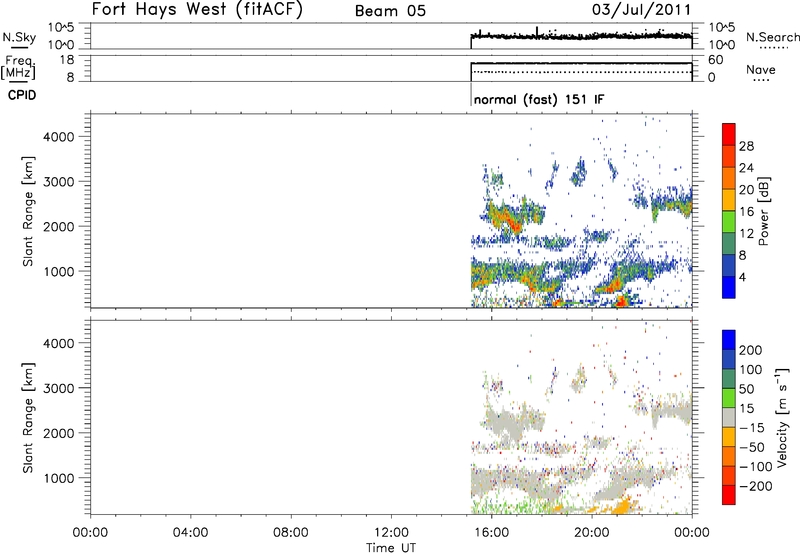Click the date '03/Jul/2011'
The image size is (800, 554).
pos(641,10)
